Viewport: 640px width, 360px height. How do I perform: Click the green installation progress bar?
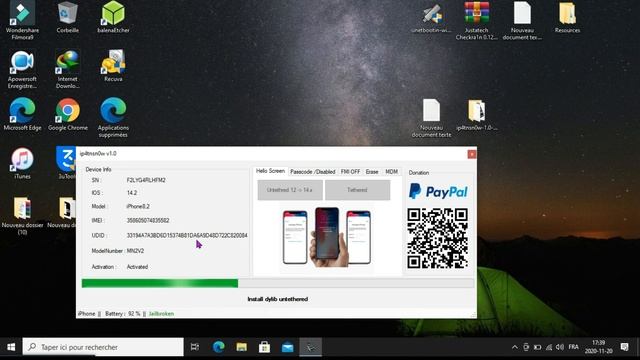point(278,283)
